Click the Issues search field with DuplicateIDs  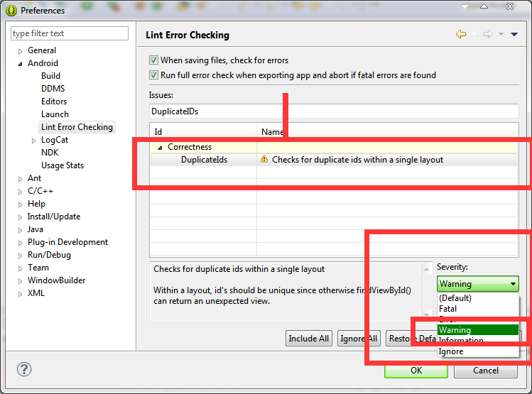tap(334, 111)
